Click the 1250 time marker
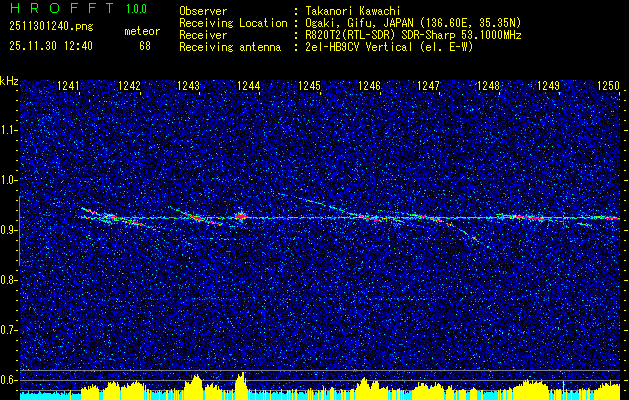The width and height of the screenshot is (629, 400). (x=608, y=85)
